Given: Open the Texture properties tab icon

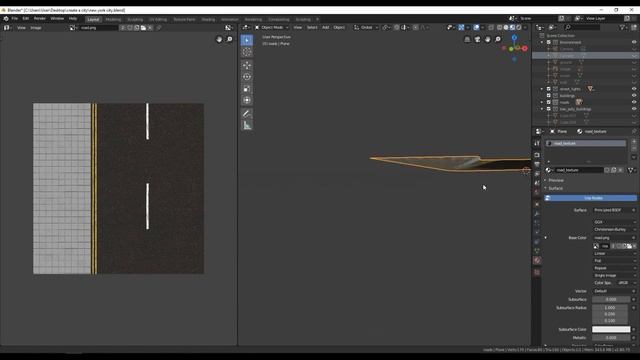Looking at the screenshot, I should point(537,272).
